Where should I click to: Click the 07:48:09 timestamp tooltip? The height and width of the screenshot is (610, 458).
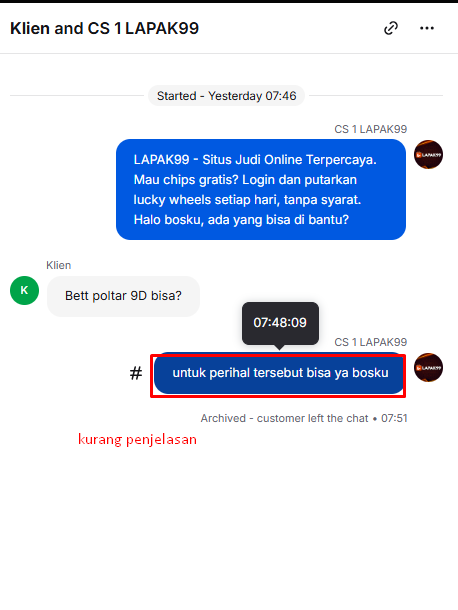pyautogui.click(x=280, y=323)
